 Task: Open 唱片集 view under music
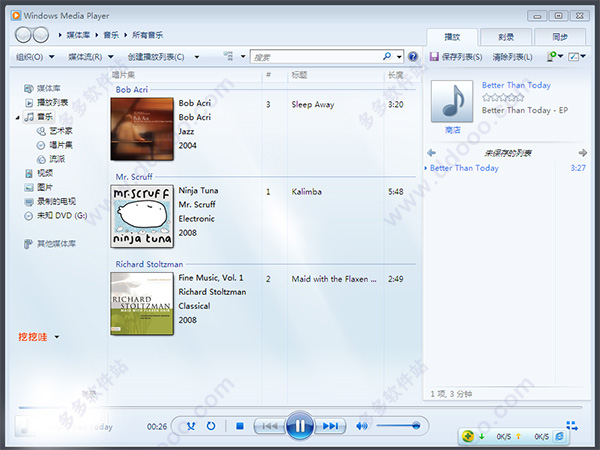(x=54, y=145)
